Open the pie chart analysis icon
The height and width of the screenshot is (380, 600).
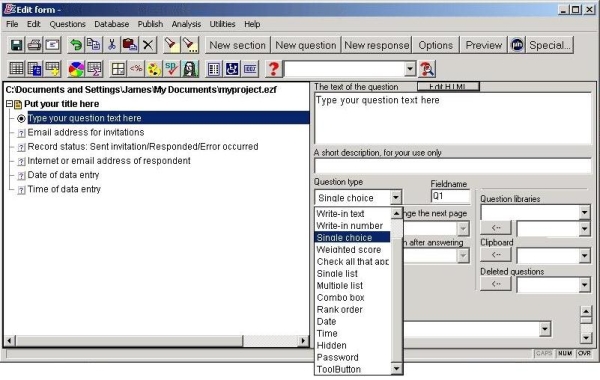pos(76,69)
